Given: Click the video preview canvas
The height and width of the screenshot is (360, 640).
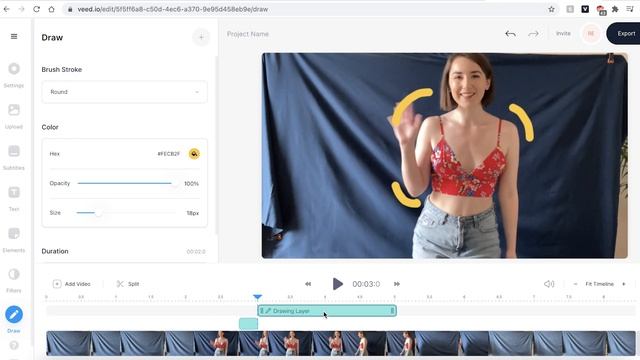Looking at the screenshot, I should pos(444,156).
